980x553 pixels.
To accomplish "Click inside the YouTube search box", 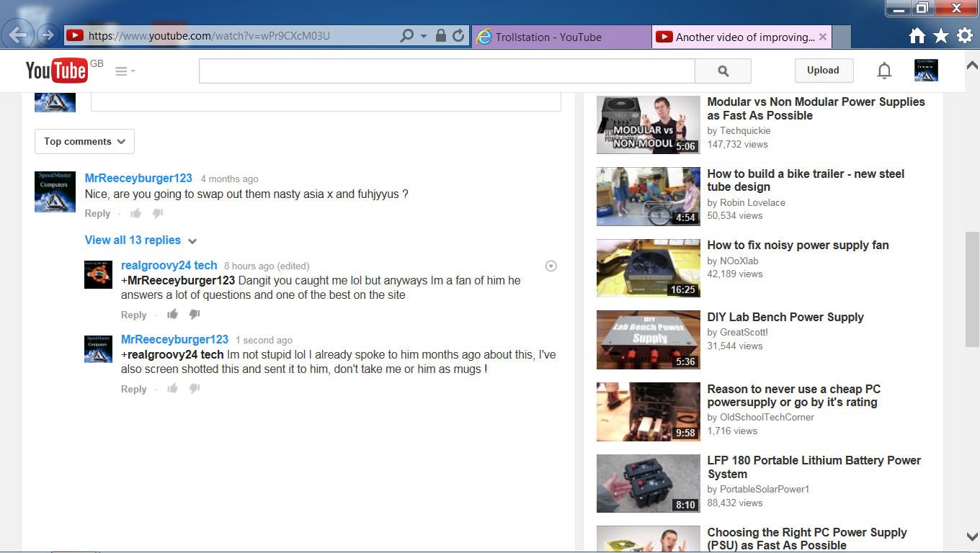I will [x=447, y=71].
